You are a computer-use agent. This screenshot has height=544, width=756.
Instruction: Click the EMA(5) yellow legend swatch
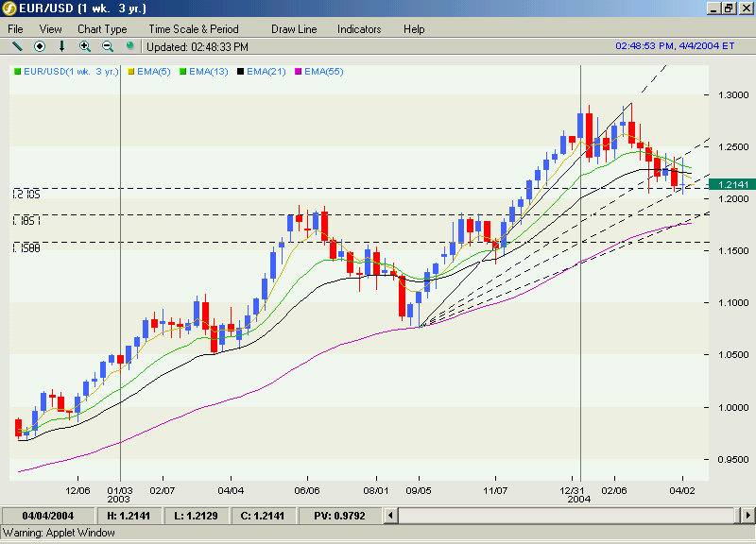click(x=131, y=72)
